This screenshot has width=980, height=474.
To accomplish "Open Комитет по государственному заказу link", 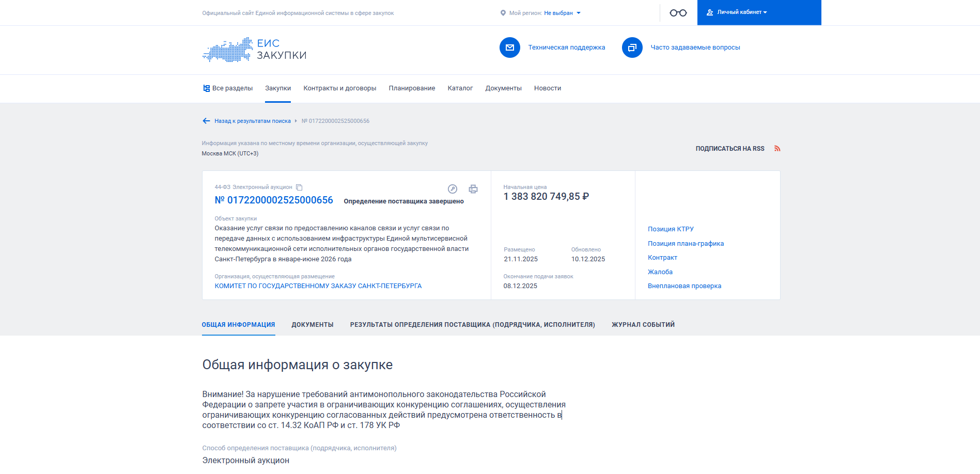I will [318, 286].
